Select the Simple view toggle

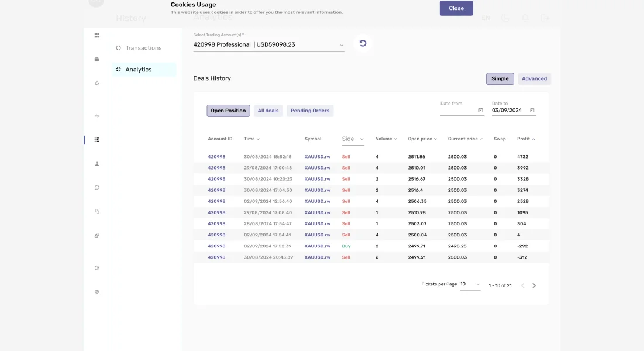500,78
